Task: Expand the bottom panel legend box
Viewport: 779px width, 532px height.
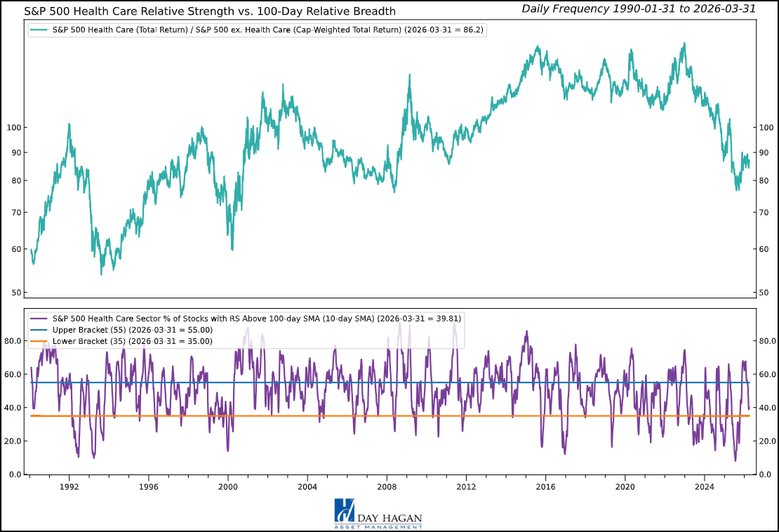Action: (x=246, y=328)
